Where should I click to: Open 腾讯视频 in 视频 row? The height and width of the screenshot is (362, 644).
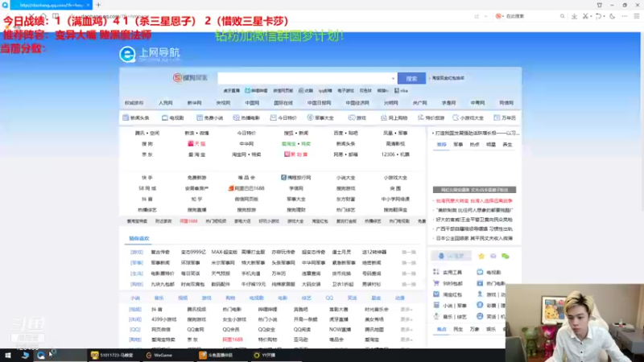(196, 310)
